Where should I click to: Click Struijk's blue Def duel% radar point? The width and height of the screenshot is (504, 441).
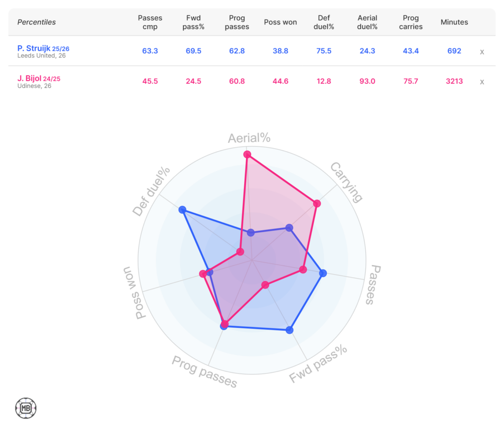[183, 210]
